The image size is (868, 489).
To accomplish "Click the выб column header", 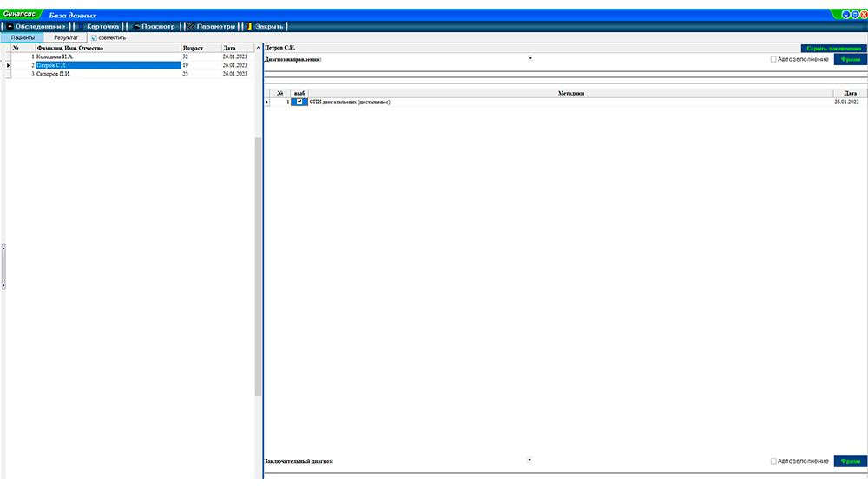I will pos(299,93).
